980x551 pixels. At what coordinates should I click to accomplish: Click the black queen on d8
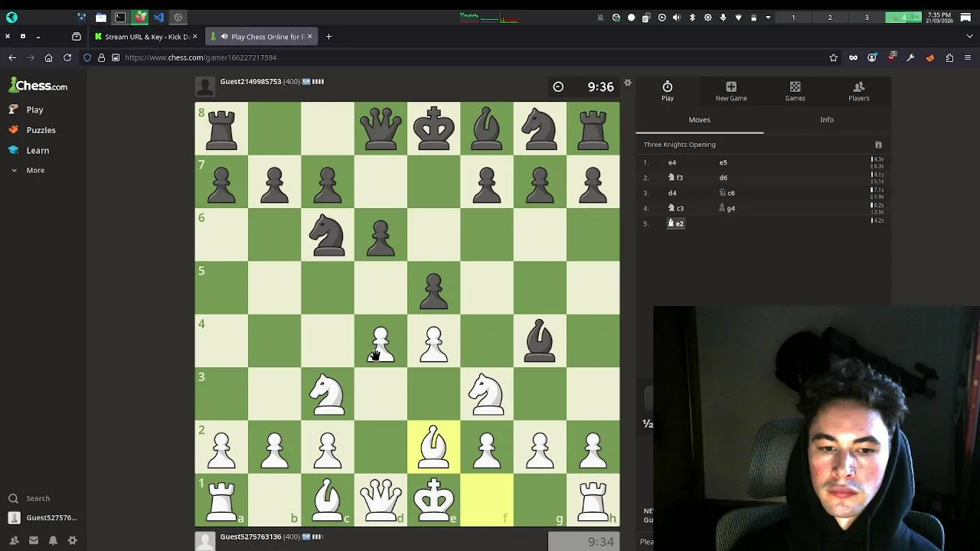click(x=381, y=128)
